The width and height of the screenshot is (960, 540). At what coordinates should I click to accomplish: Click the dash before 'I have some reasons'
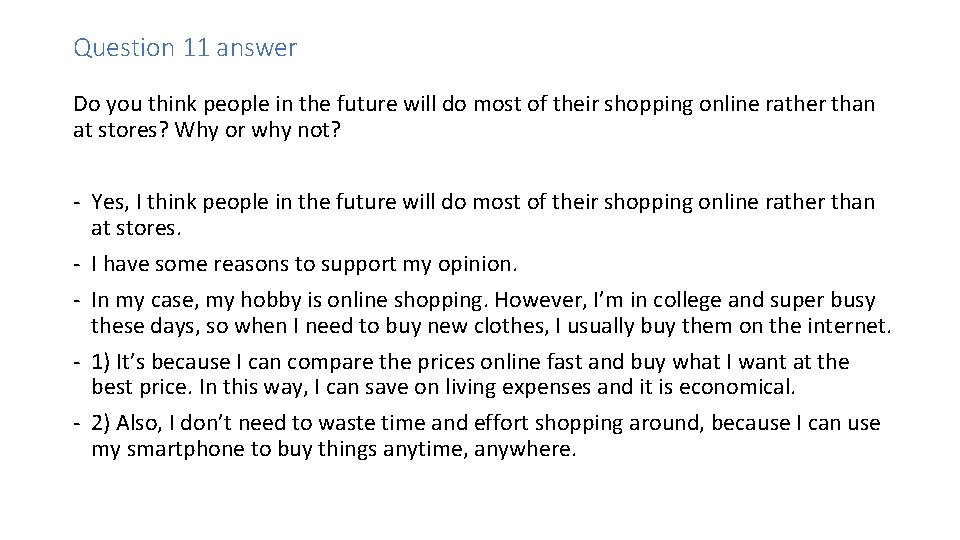(x=77, y=264)
